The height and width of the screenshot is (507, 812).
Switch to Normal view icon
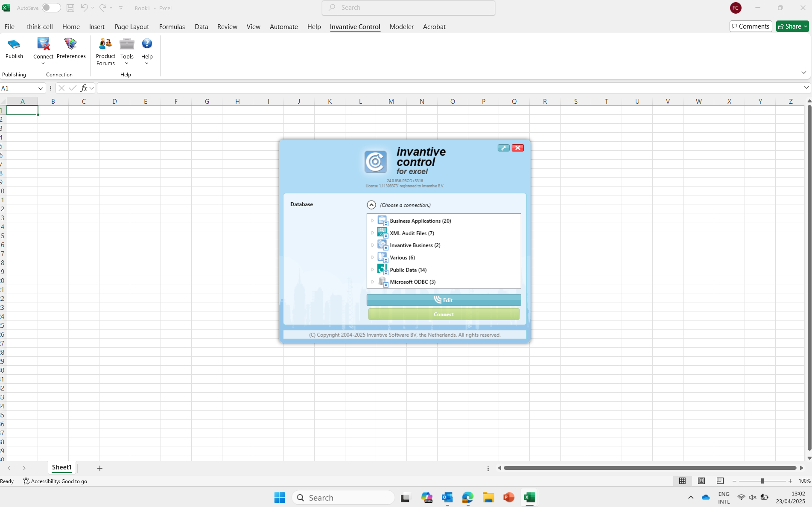682,481
